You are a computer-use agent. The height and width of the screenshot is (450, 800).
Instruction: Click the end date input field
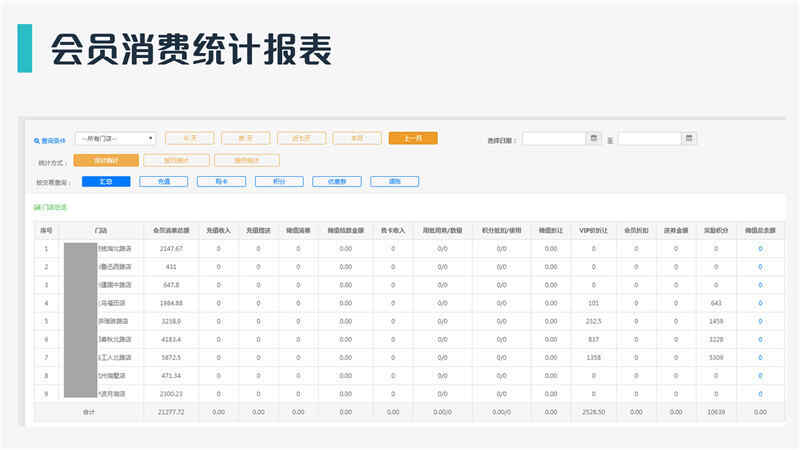650,138
